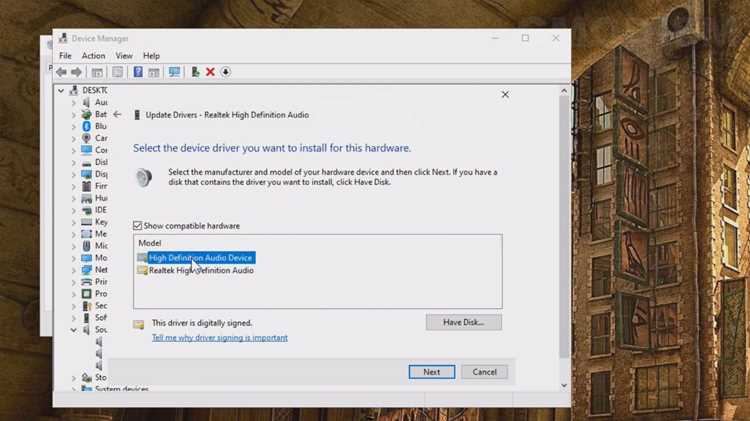Image resolution: width=750 pixels, height=421 pixels.
Task: Open the View menu
Action: pyautogui.click(x=124, y=56)
